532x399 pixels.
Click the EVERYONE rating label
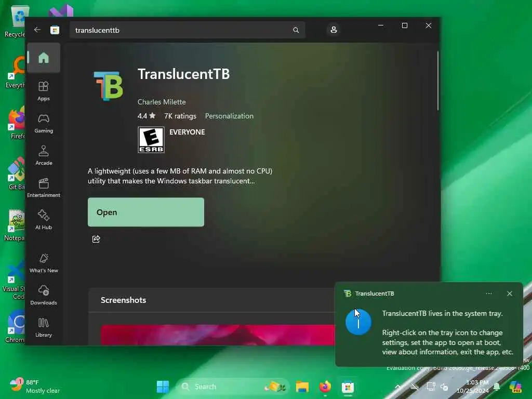(187, 132)
